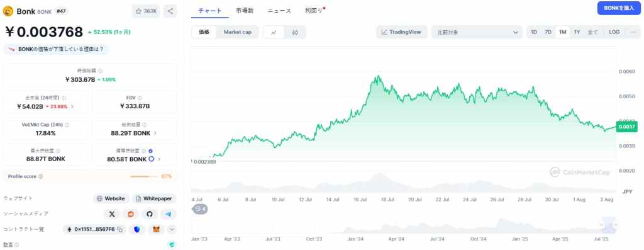The image size is (644, 250).
Task: Click the left handle of range selector
Action: tap(602, 225)
